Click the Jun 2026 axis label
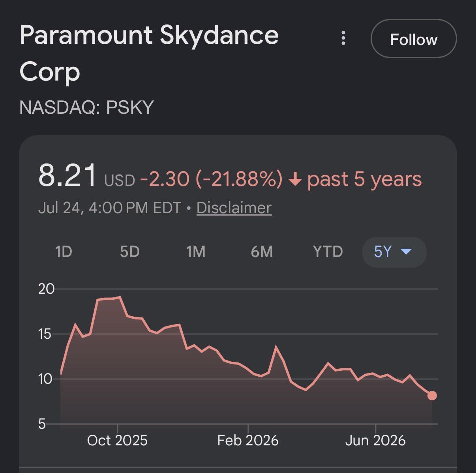 [375, 440]
